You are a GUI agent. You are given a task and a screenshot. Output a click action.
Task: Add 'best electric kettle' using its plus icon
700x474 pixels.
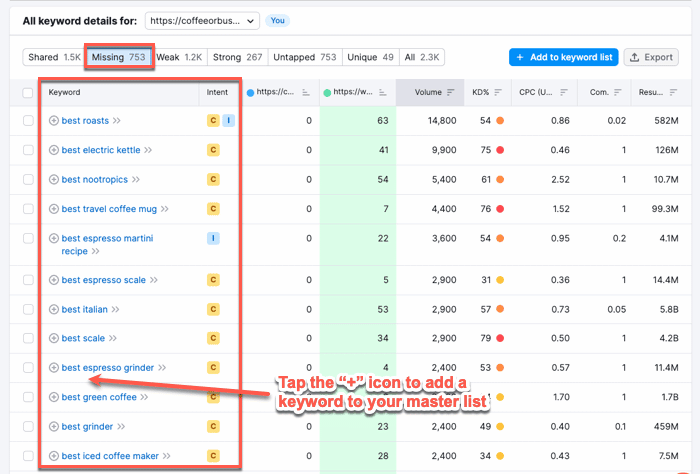54,150
